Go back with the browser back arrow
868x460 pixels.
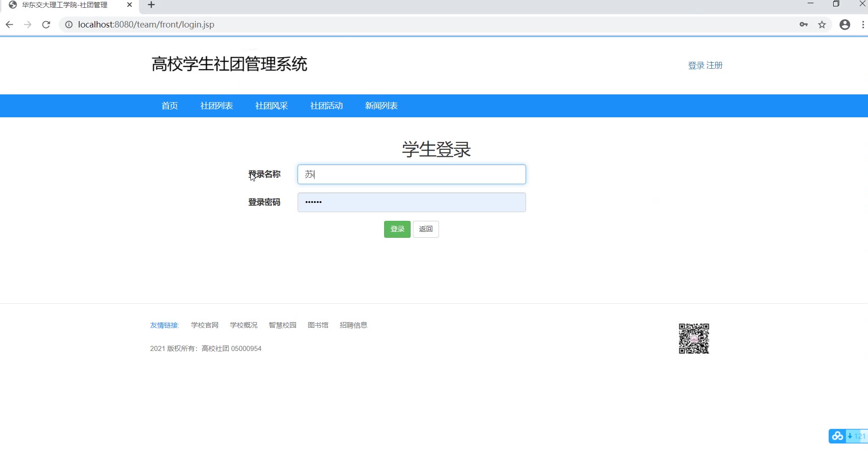pos(9,25)
